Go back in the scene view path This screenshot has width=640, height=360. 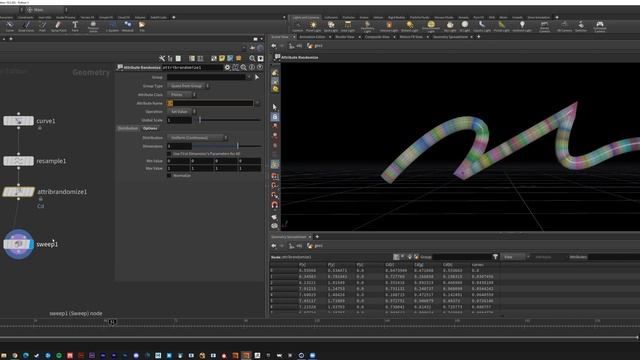(x=274, y=46)
